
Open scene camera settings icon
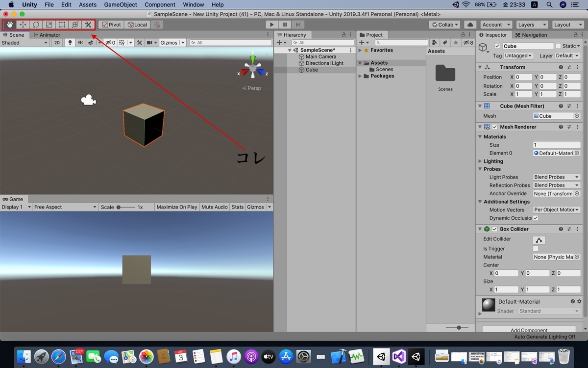149,43
